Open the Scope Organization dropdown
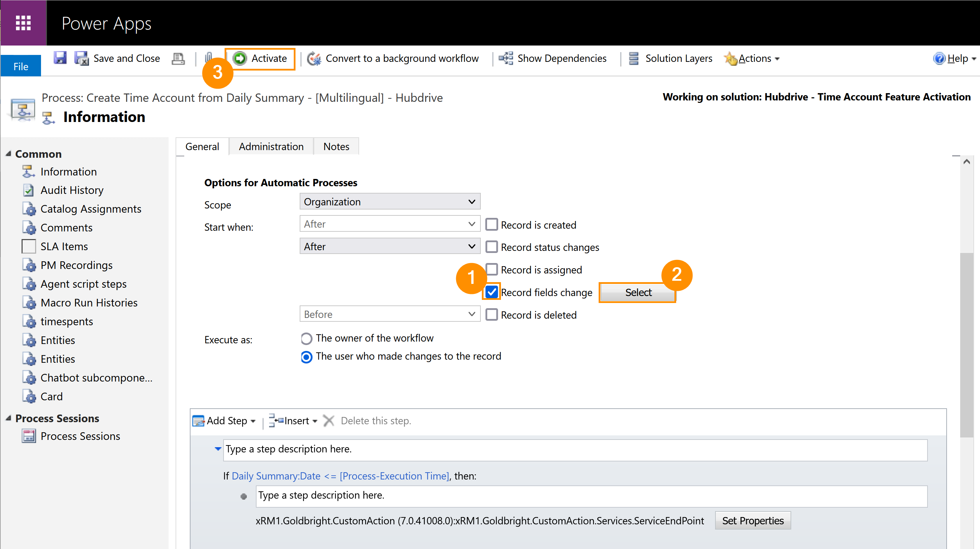The width and height of the screenshot is (980, 549). point(390,202)
